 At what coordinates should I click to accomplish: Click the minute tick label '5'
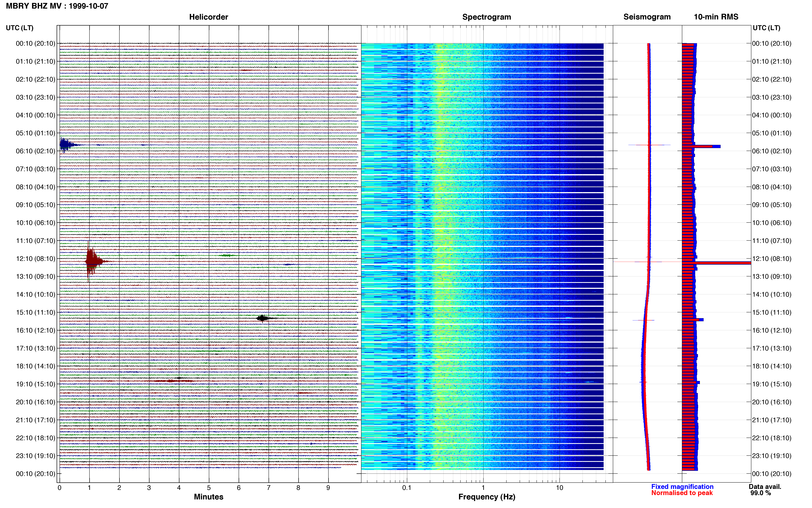209,488
